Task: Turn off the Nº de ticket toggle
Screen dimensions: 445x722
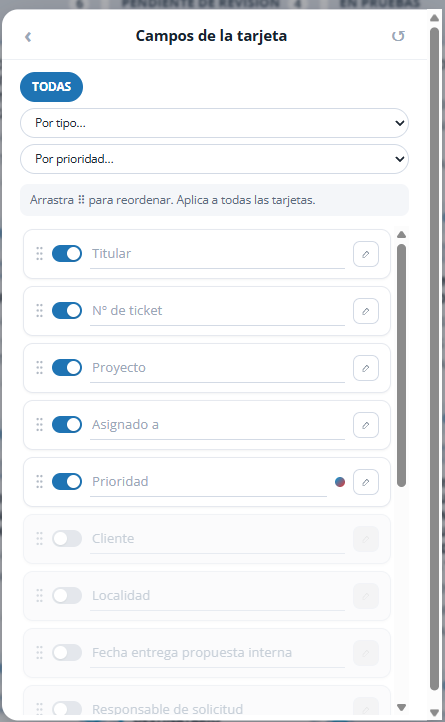Action: click(67, 311)
